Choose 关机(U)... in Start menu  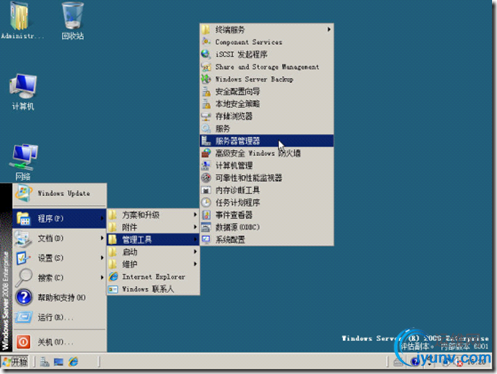point(59,342)
